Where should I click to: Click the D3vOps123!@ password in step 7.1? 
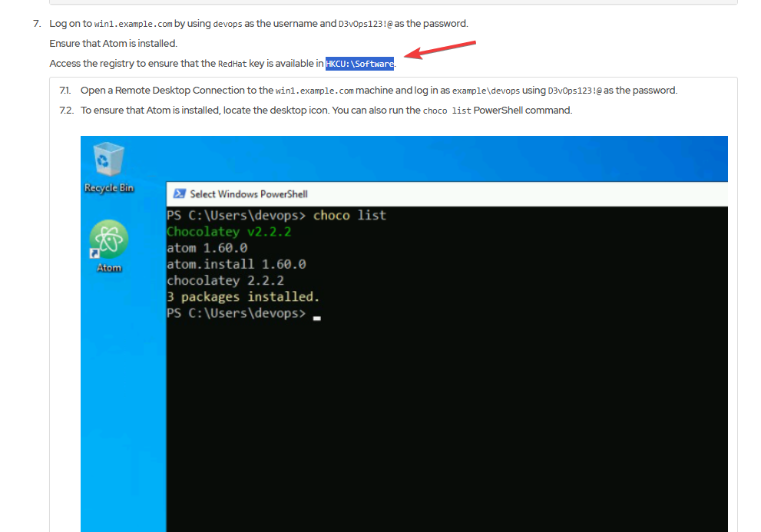(575, 91)
